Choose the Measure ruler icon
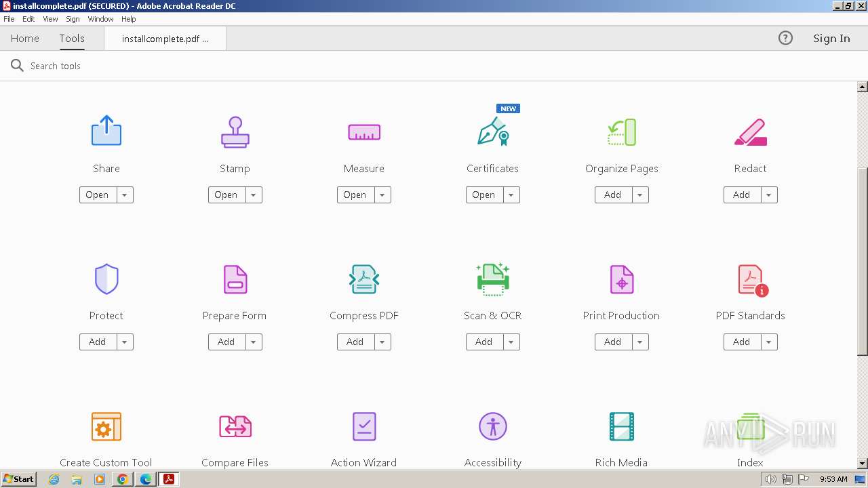 364,132
